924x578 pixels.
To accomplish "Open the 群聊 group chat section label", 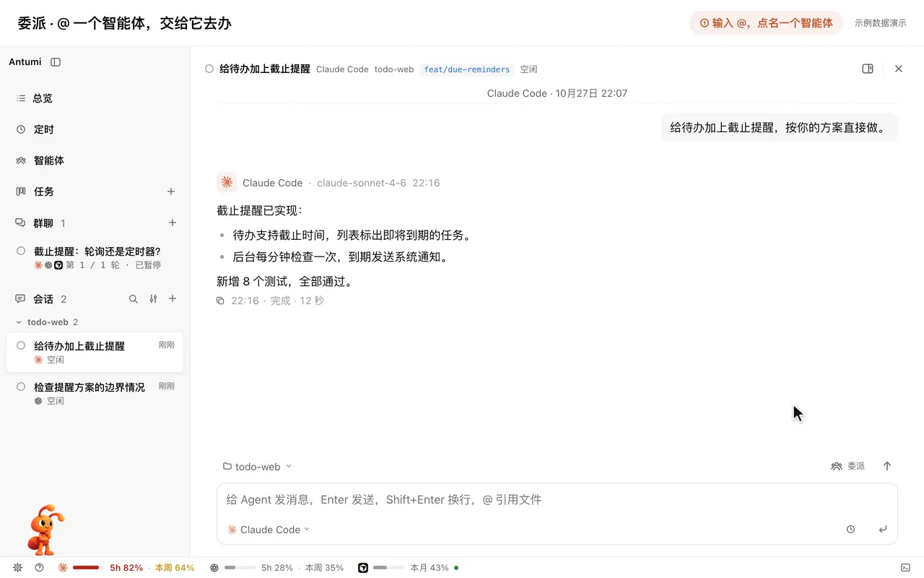I will [x=43, y=223].
